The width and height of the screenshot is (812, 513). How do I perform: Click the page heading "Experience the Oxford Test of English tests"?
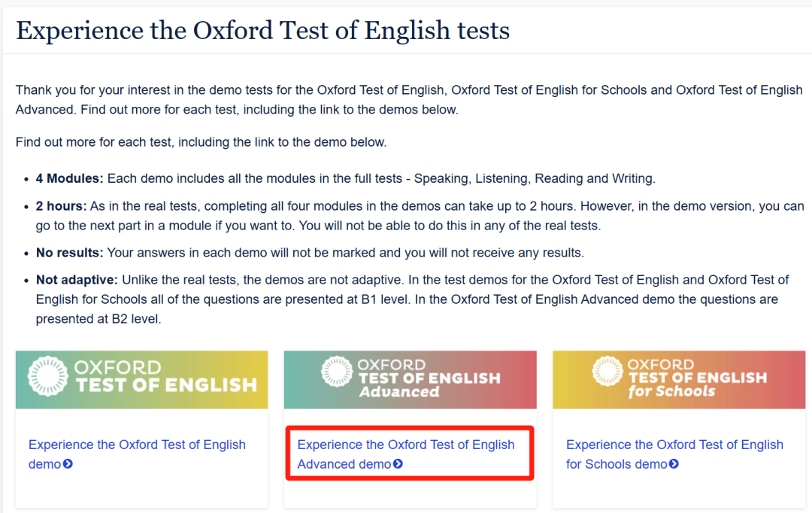pyautogui.click(x=263, y=31)
